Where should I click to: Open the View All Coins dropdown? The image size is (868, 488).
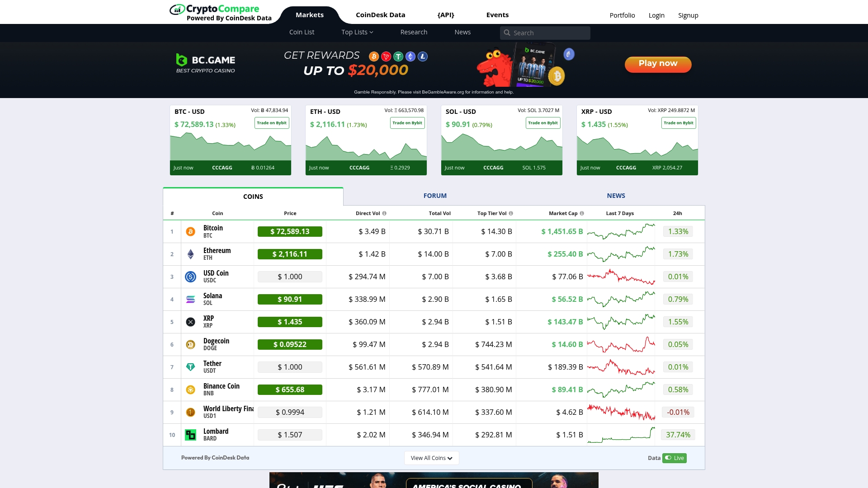click(431, 458)
